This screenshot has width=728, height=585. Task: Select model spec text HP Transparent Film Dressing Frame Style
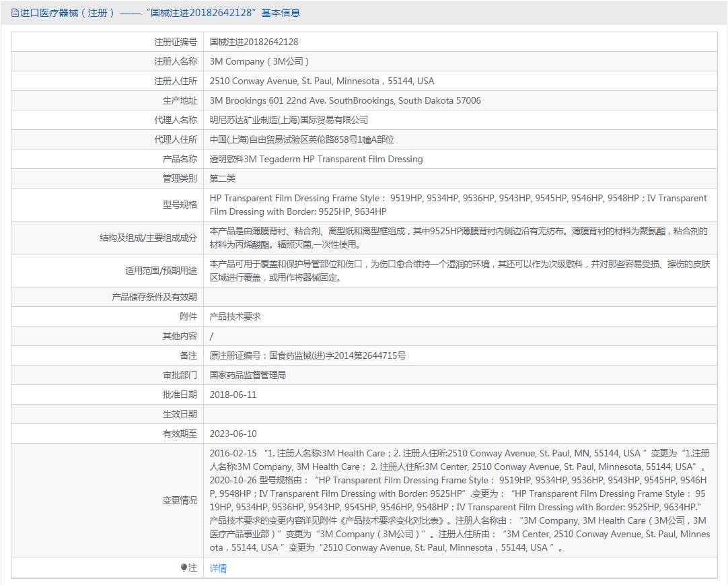294,198
